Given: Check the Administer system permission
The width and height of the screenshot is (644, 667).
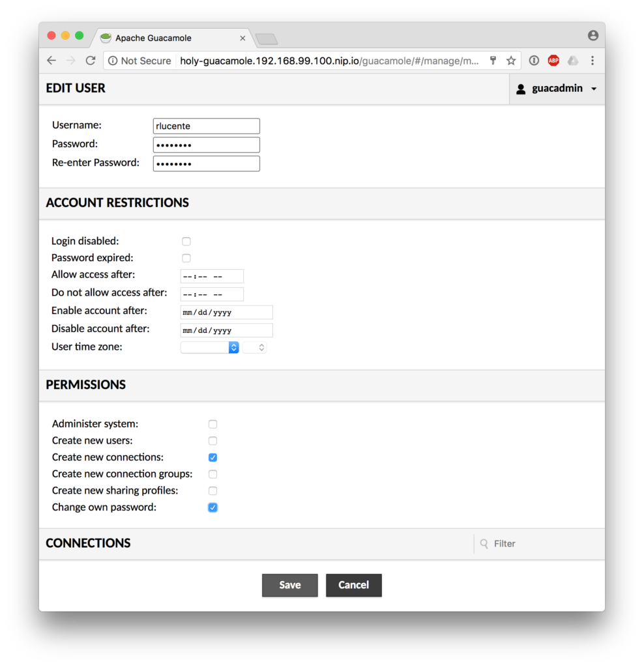Looking at the screenshot, I should pyautogui.click(x=213, y=424).
